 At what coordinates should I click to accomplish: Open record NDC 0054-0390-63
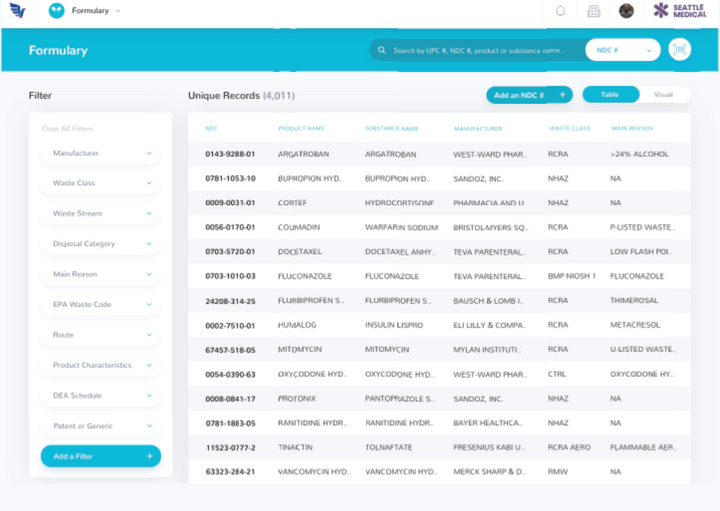tap(230, 375)
